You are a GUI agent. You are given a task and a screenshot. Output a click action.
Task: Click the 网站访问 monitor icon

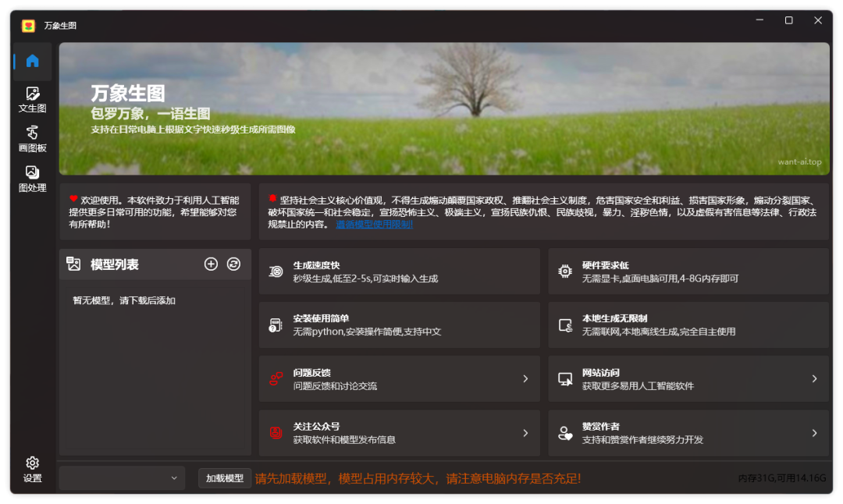point(565,379)
